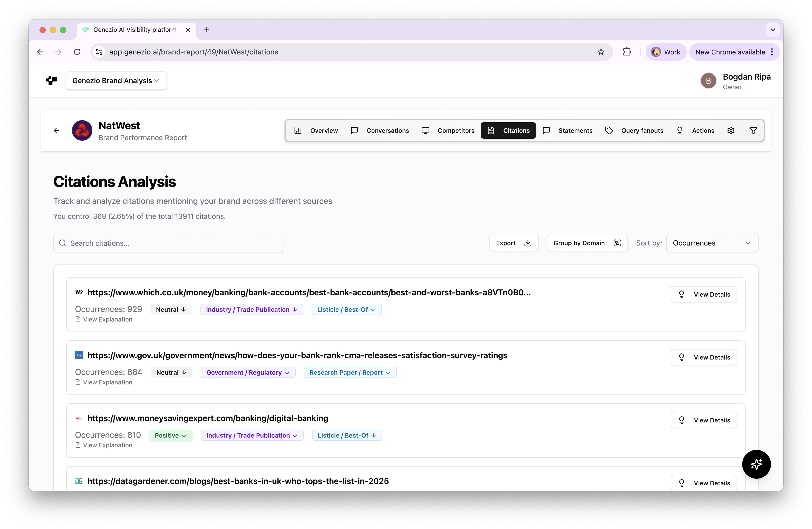
Task: Click the lightbulb icon on first View Details
Action: [682, 294]
